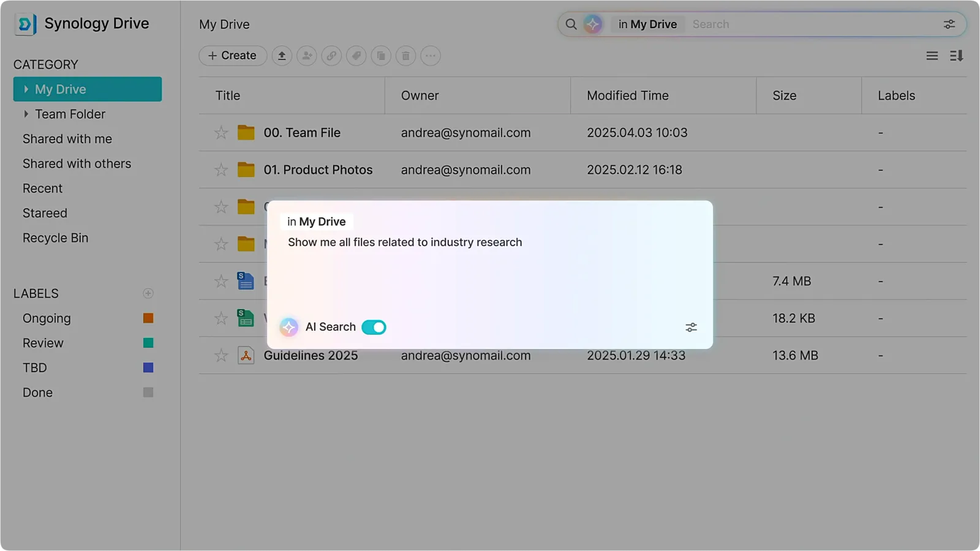980x551 pixels.
Task: Expand the My Drive tree arrow
Action: point(26,89)
